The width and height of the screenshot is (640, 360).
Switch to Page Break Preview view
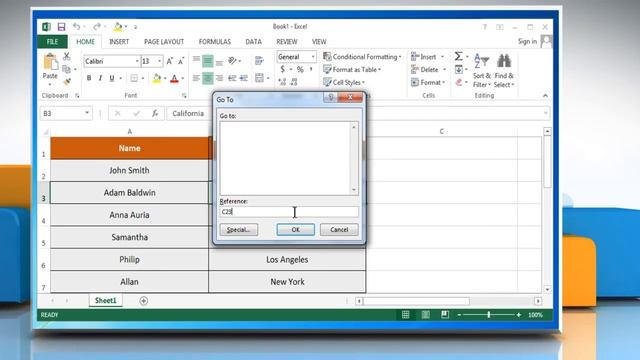pyautogui.click(x=445, y=315)
